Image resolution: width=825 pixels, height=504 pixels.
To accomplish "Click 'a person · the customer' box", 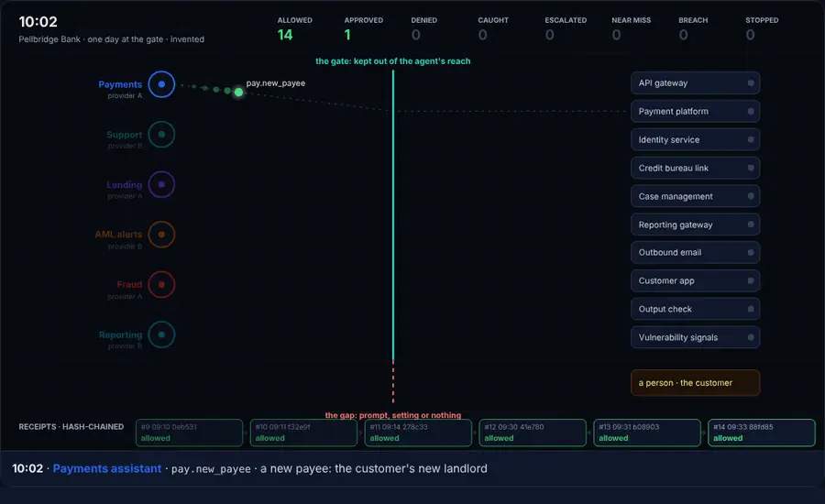I will click(695, 383).
